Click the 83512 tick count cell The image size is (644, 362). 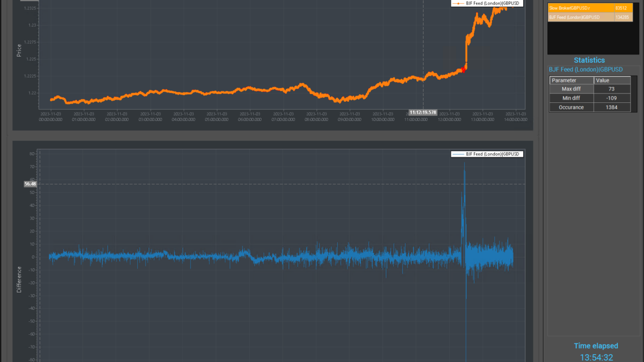pyautogui.click(x=621, y=8)
